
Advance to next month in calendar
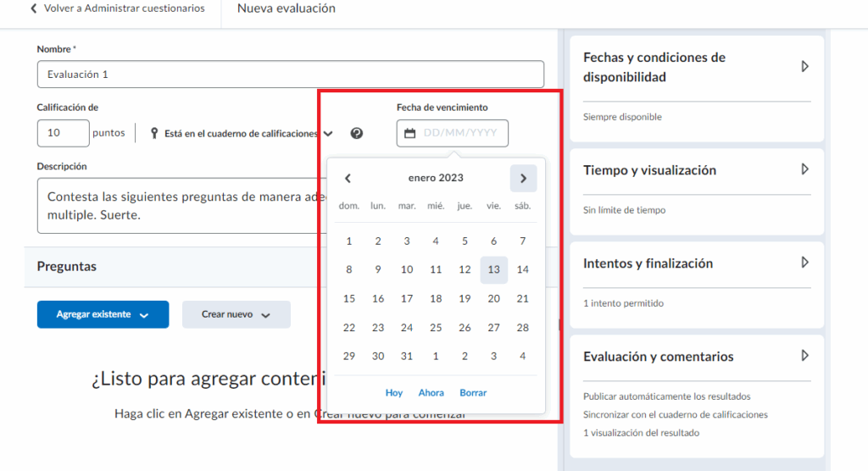[523, 178]
